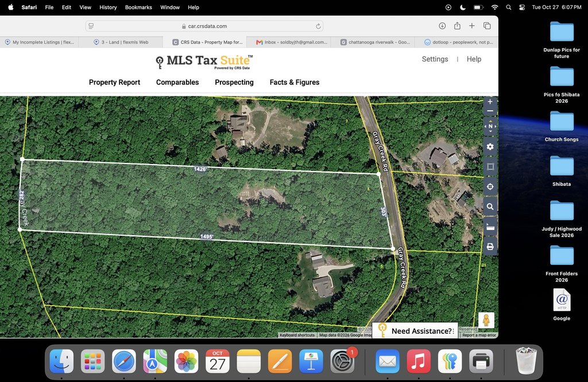The image size is (588, 382).
Task: Select the ruler measure tool
Action: (x=490, y=227)
